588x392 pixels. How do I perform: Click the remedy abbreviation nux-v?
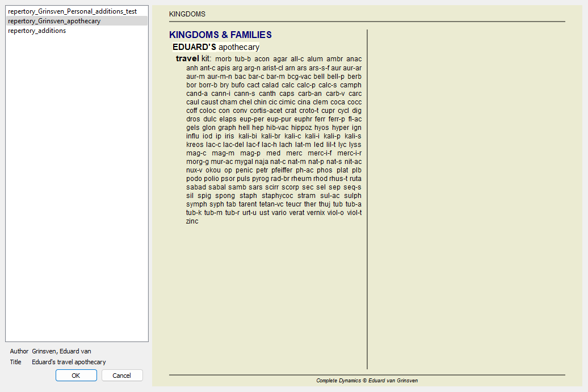click(194, 170)
